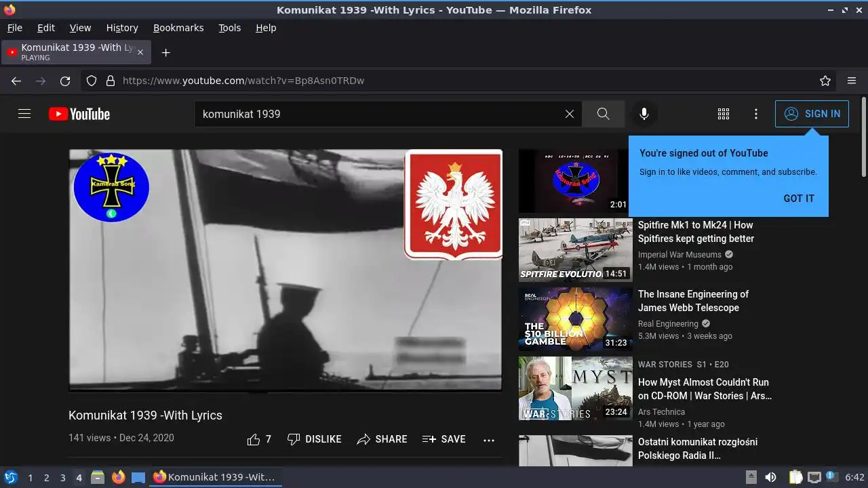Open the Edit menu
The height and width of the screenshot is (488, 868).
pos(46,28)
